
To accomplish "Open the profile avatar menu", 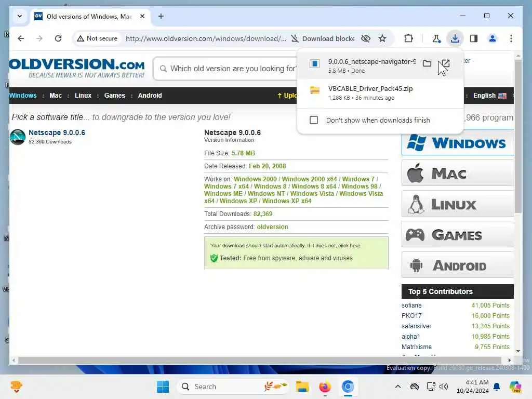I will coord(493,38).
